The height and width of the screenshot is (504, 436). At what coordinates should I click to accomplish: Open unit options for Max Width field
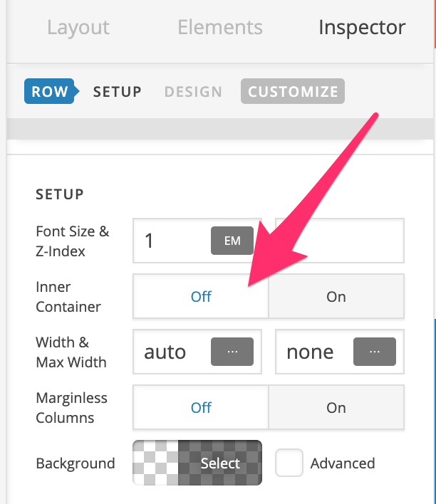375,352
